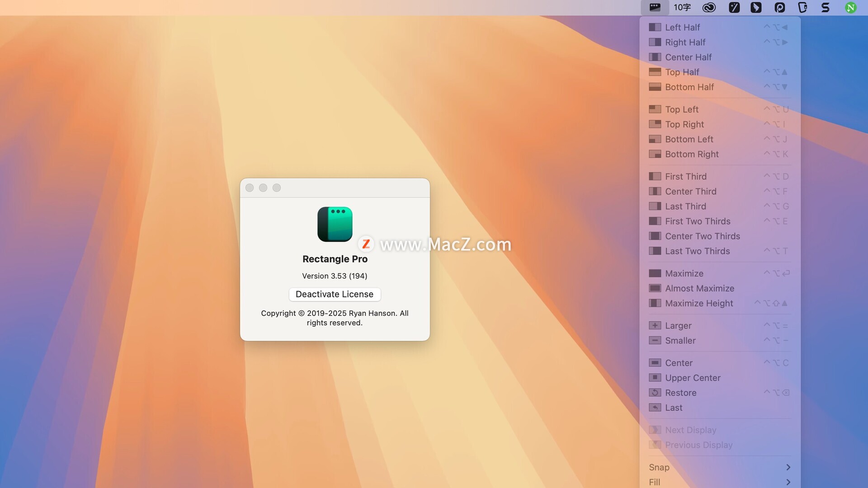868x488 pixels.
Task: Select the Last Two Thirds menu label
Action: pyautogui.click(x=697, y=251)
